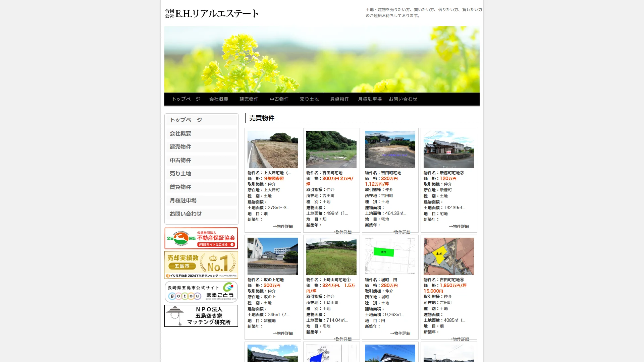Viewport: 644px width, 362px height.
Task: Open 売り土地 in the black navigation bar
Action: [x=309, y=99]
